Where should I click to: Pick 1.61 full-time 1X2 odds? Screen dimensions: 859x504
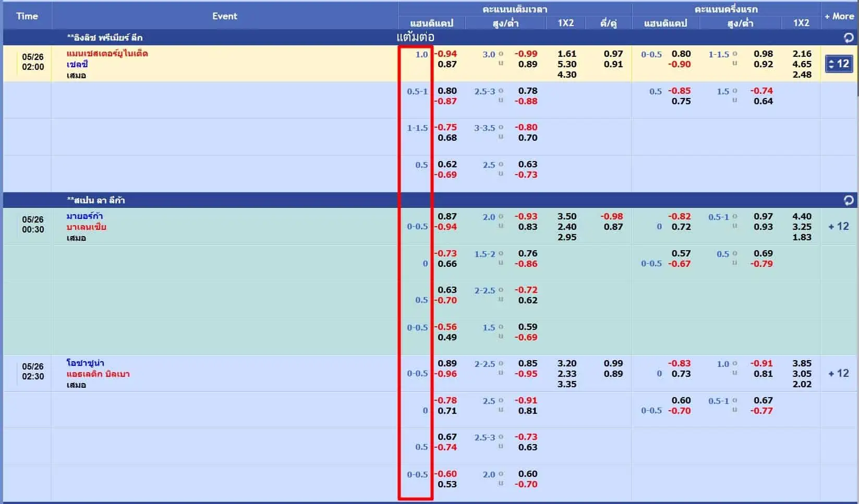(566, 54)
